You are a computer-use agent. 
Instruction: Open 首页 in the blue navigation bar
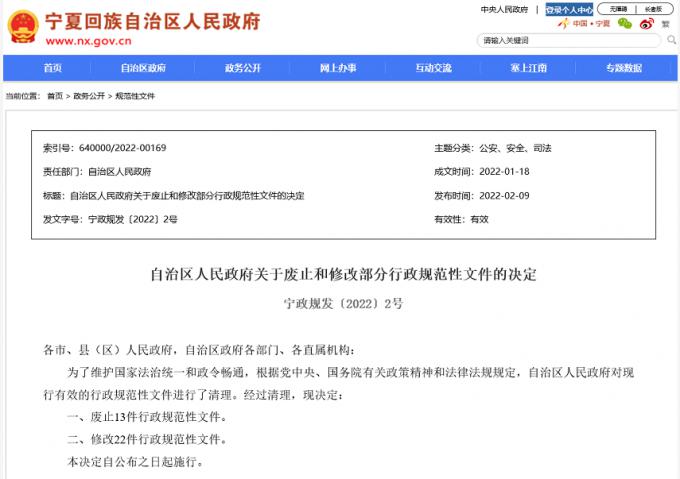tap(52, 68)
